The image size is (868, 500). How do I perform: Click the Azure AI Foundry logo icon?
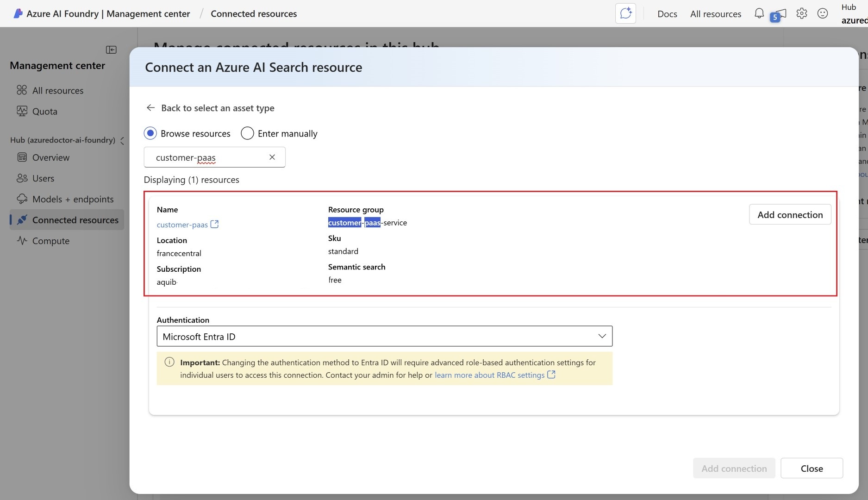point(18,13)
